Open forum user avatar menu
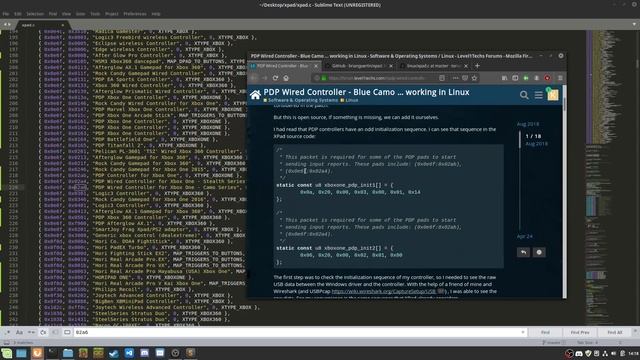This screenshot has width=640, height=360. coord(553,95)
